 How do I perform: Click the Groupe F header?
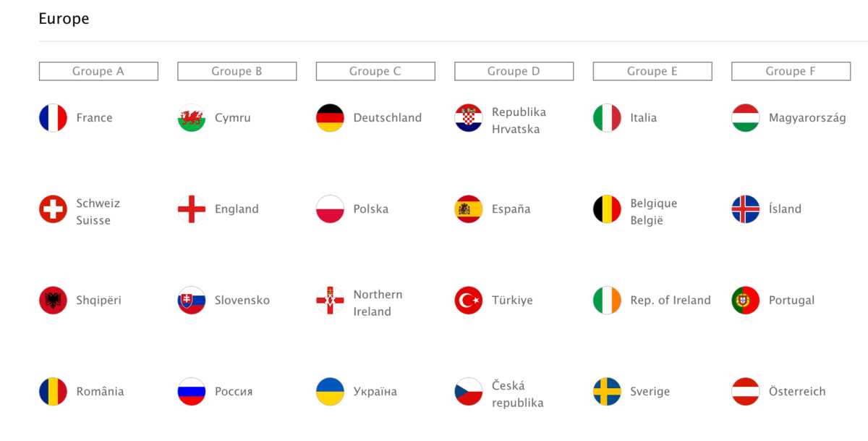[791, 71]
